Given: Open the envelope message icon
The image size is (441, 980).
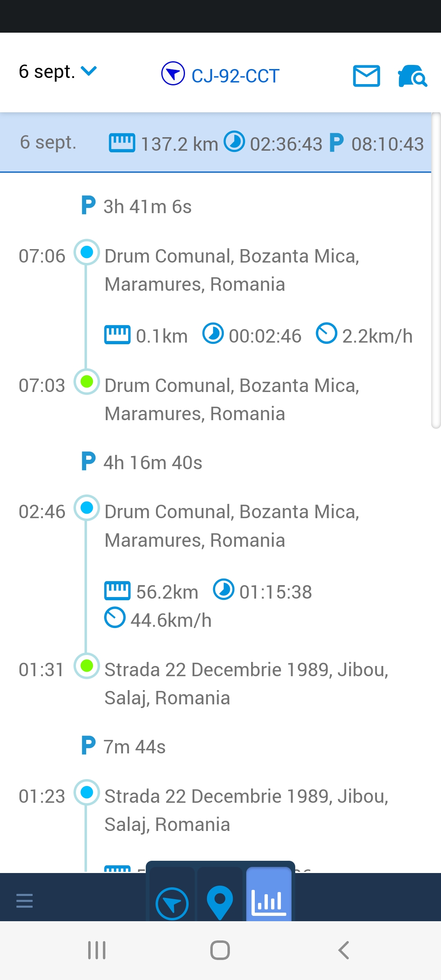Looking at the screenshot, I should pos(366,76).
